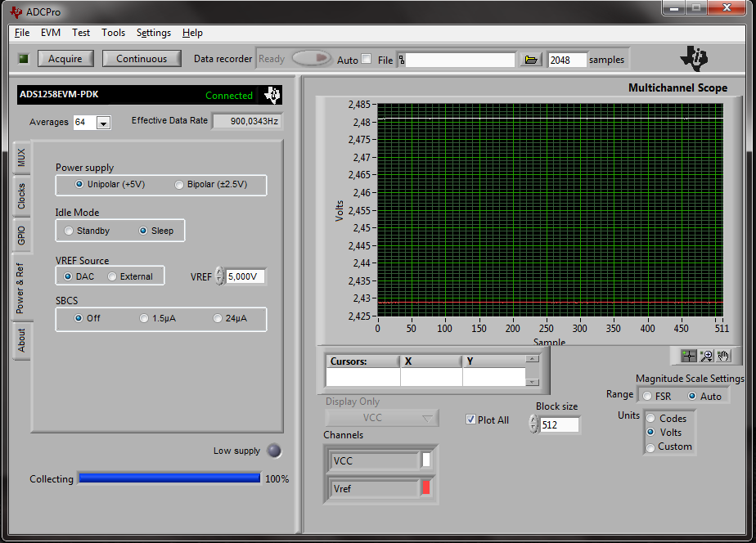Switch to the About tab
This screenshot has height=543, width=756.
[x=21, y=340]
